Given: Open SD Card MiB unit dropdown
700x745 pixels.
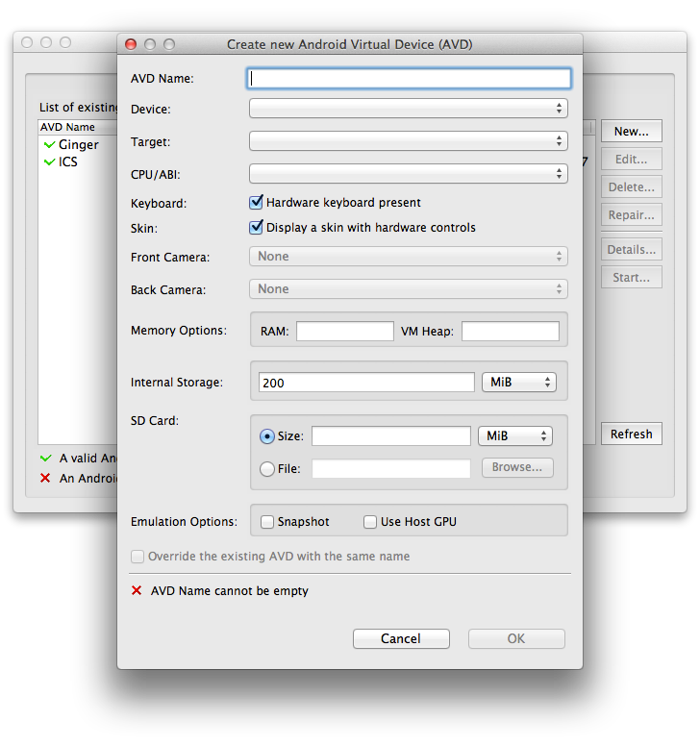Looking at the screenshot, I should point(515,435).
